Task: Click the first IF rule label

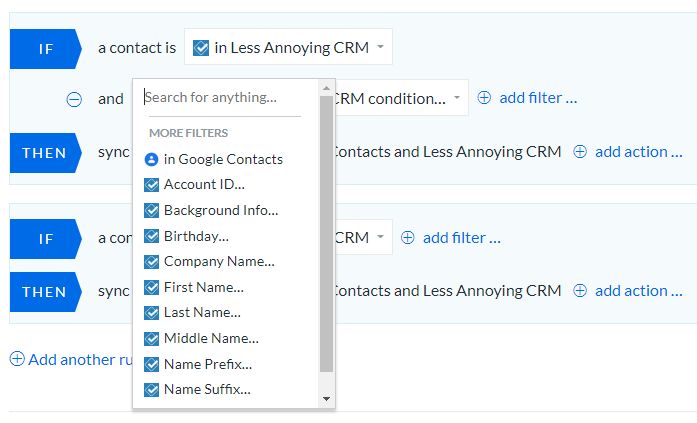Action: pyautogui.click(x=46, y=49)
